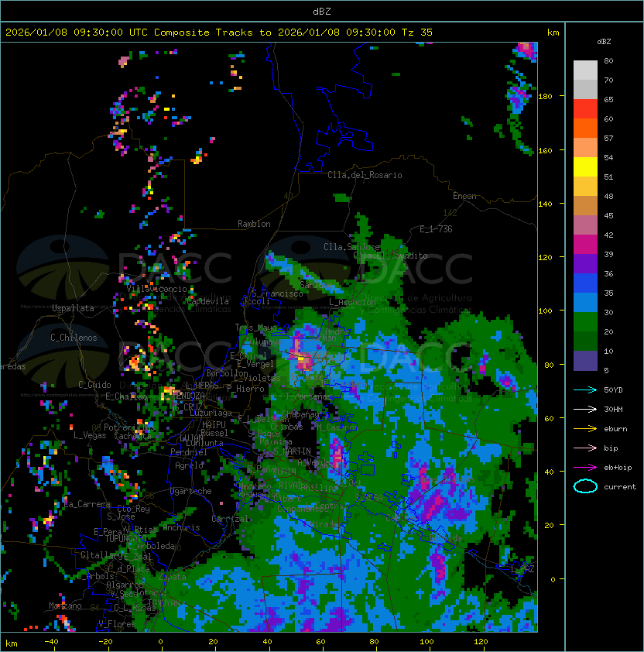The width and height of the screenshot is (644, 652).
Task: Click the Ugarteche map label
Action: (191, 491)
